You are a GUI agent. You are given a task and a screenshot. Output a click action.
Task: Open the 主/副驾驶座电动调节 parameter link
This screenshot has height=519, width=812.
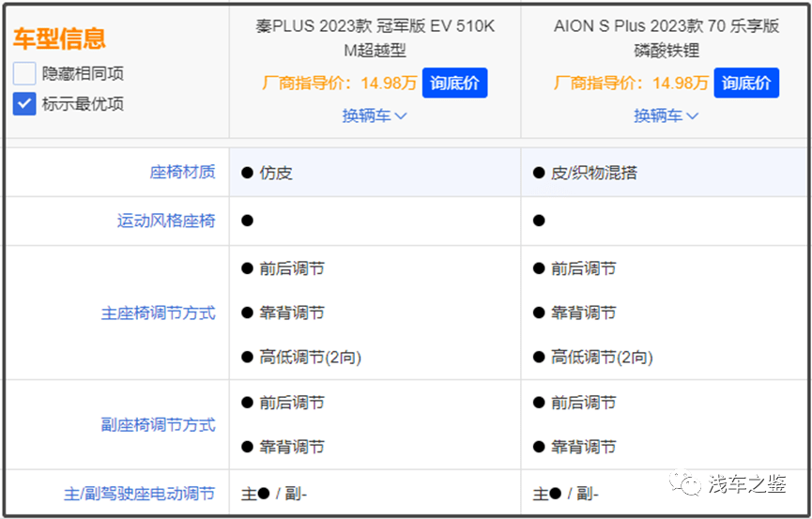(x=139, y=494)
